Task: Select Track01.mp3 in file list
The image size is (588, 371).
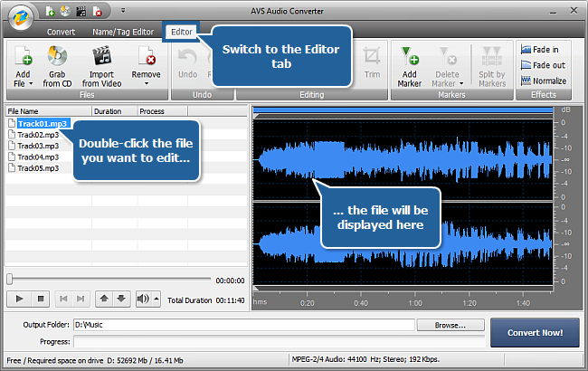Action: [x=43, y=124]
